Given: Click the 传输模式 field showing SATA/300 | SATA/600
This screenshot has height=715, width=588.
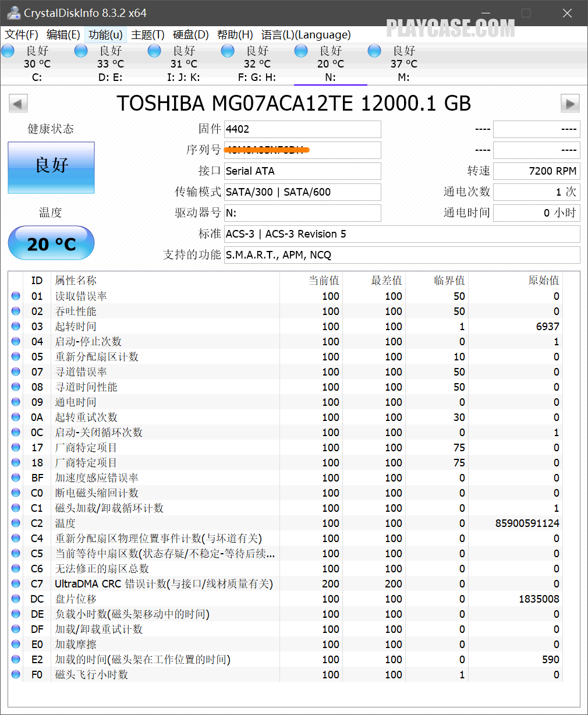Looking at the screenshot, I should coord(303,192).
